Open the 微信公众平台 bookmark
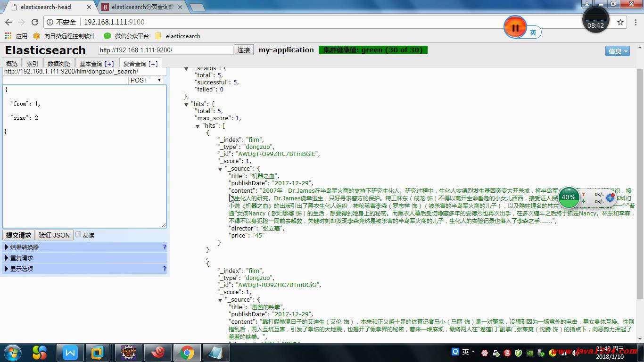 tap(126, 36)
